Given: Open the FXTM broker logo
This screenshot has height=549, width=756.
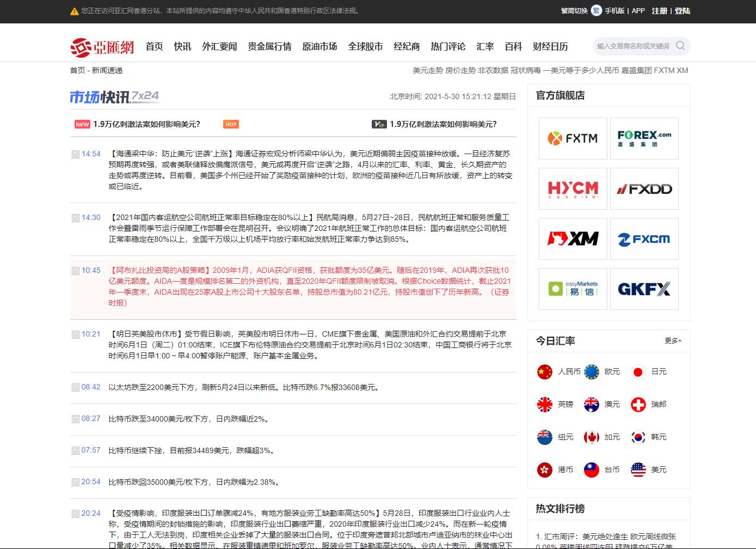Looking at the screenshot, I should (573, 138).
